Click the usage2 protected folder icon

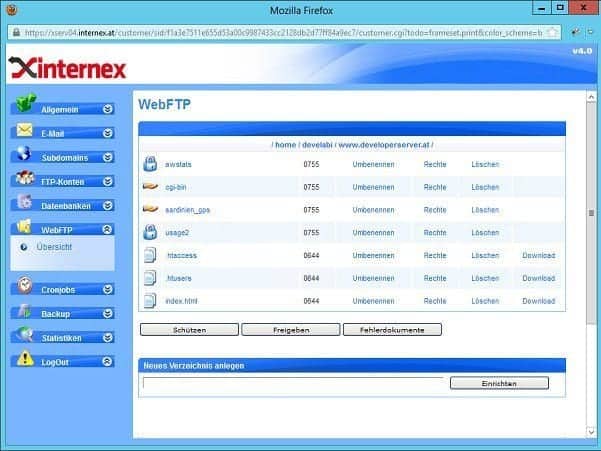pyautogui.click(x=150, y=233)
